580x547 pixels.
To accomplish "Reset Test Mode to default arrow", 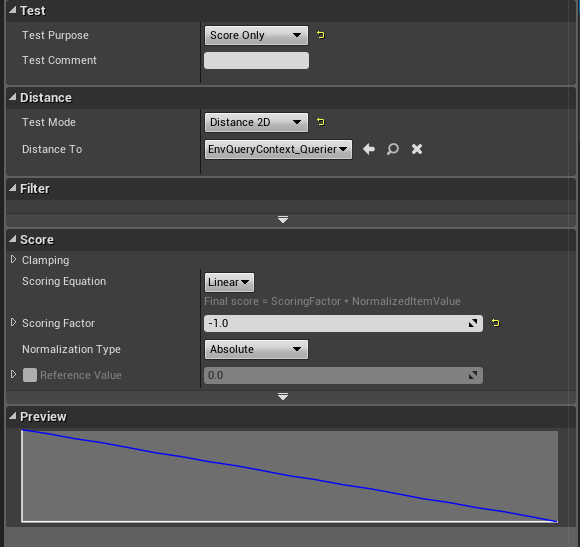I will point(321,122).
